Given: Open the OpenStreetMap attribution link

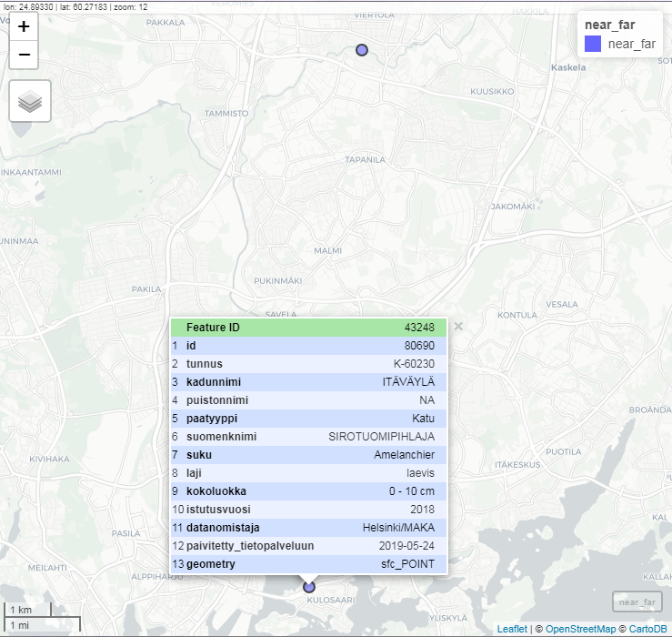Looking at the screenshot, I should [x=576, y=629].
